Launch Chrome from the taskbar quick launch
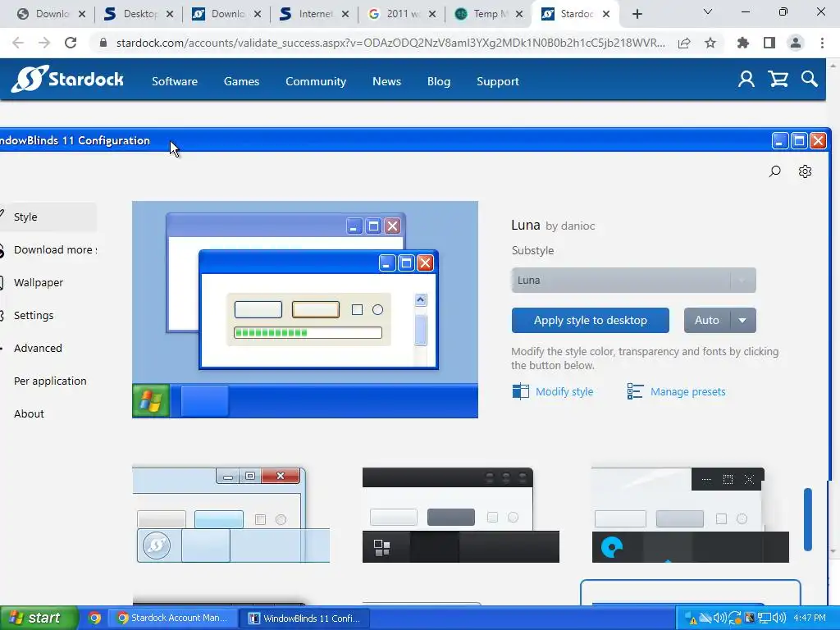 tap(94, 618)
